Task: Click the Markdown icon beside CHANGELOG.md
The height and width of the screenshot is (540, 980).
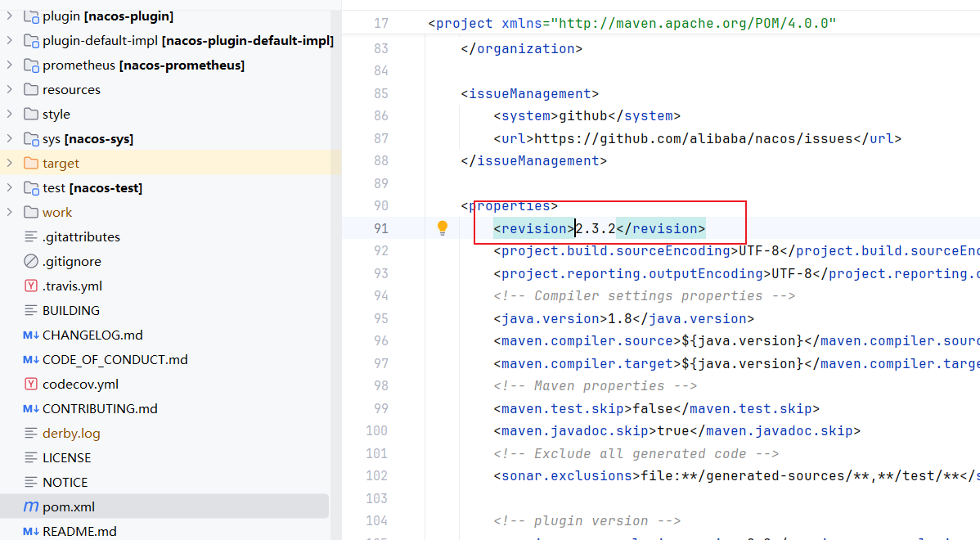Action: [x=31, y=335]
